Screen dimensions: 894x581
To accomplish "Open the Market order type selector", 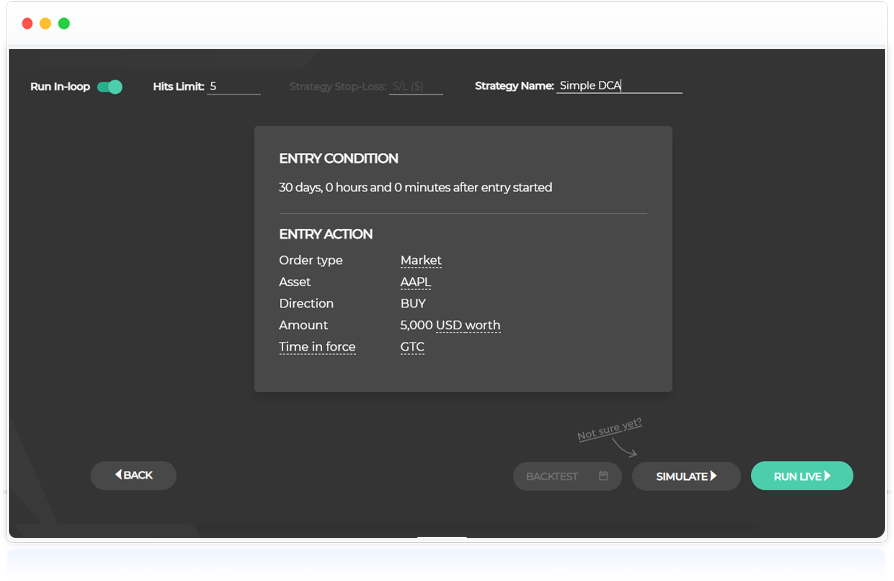I will (420, 260).
